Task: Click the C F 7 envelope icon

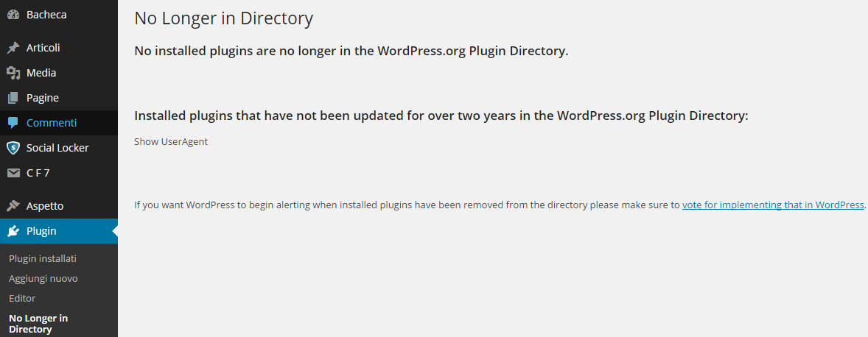Action: coord(13,173)
